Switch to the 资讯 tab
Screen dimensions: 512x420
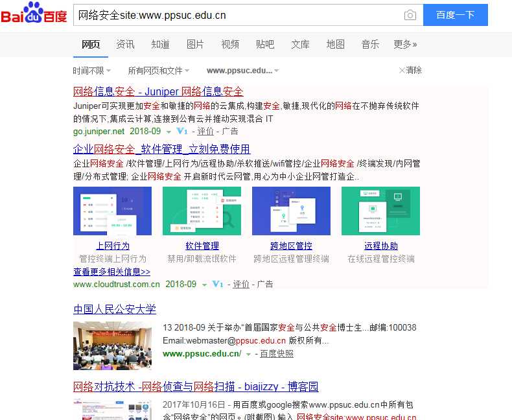pyautogui.click(x=125, y=45)
